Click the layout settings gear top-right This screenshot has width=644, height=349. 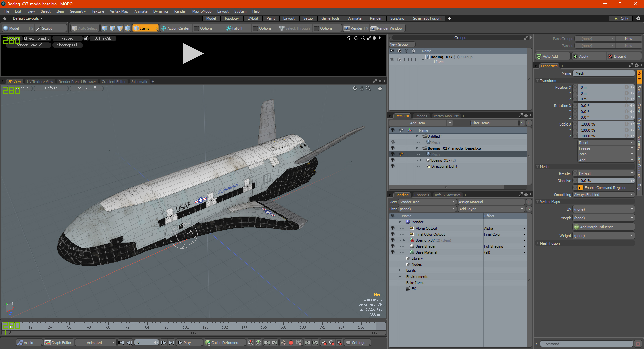(638, 18)
